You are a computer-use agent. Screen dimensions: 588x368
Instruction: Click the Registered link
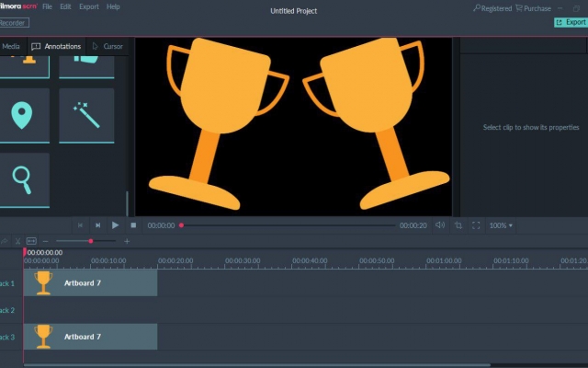tap(492, 8)
